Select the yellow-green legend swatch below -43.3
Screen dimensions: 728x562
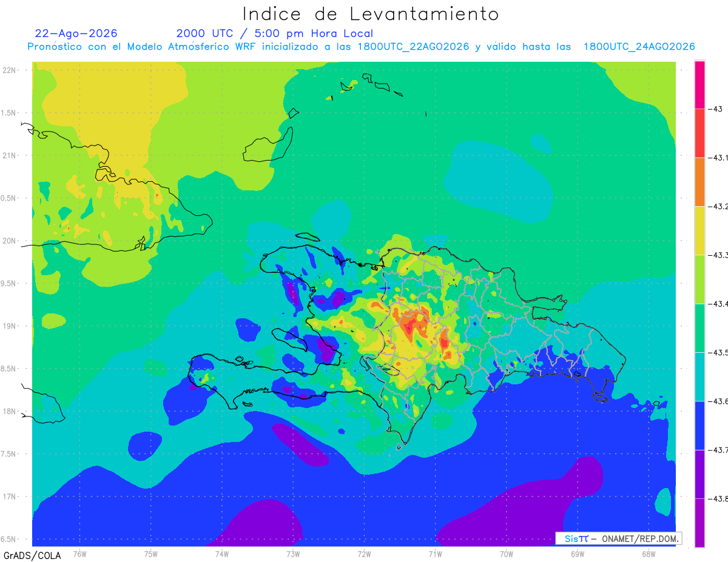pyautogui.click(x=699, y=279)
